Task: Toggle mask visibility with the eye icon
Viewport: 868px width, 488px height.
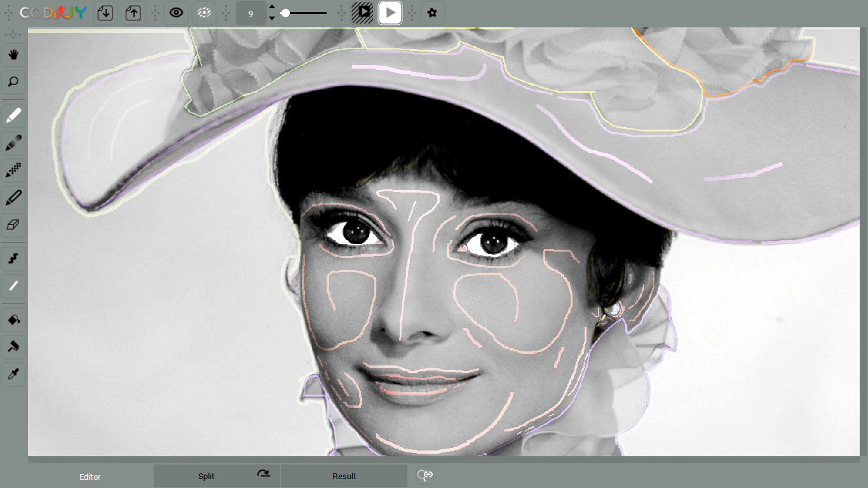Action: tap(176, 13)
